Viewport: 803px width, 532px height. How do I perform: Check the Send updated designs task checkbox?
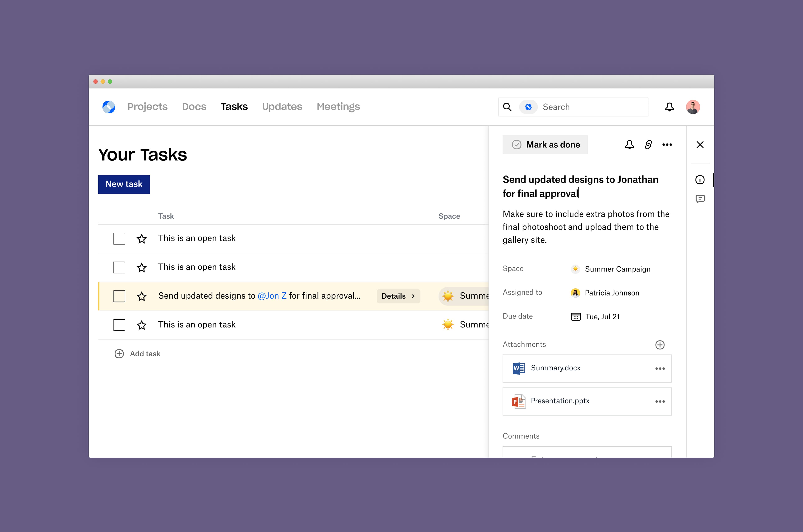point(119,296)
